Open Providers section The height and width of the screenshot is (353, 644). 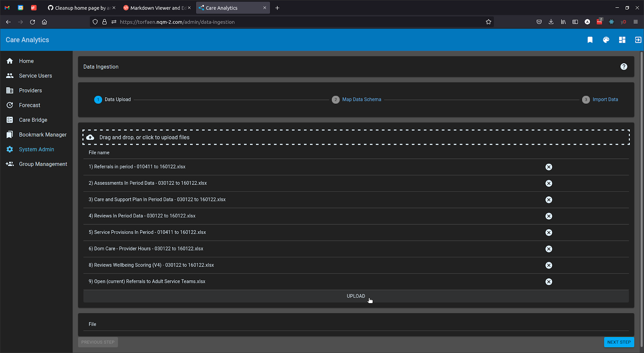click(36, 90)
